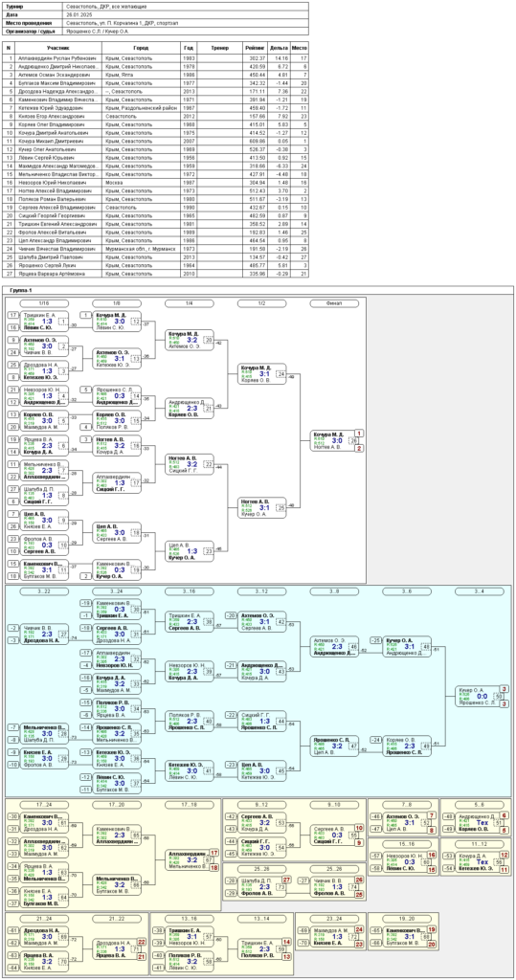Click the Группа-1 section title
Viewport: 516px width, 980px height.
(x=23, y=291)
